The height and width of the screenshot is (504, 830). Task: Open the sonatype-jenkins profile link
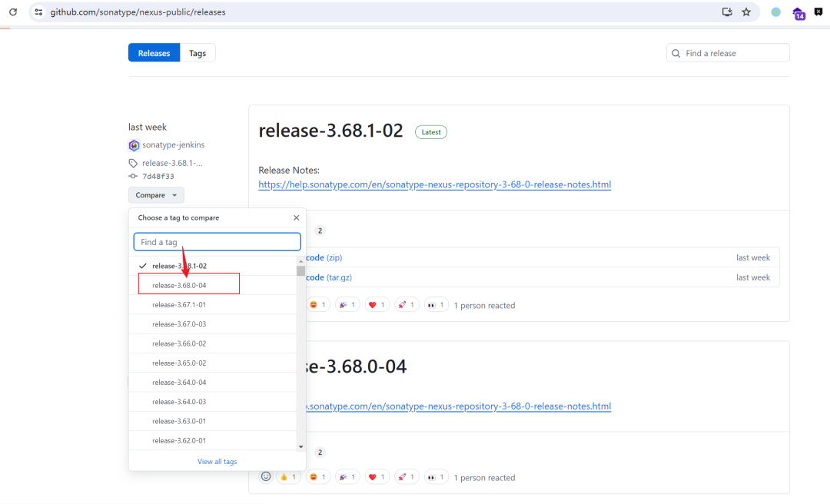[x=173, y=145]
